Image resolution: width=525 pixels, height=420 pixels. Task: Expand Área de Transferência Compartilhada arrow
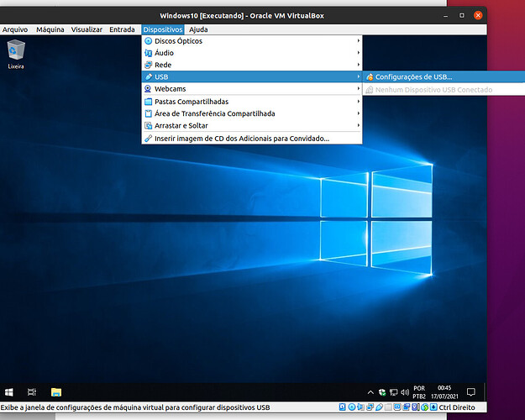point(358,113)
